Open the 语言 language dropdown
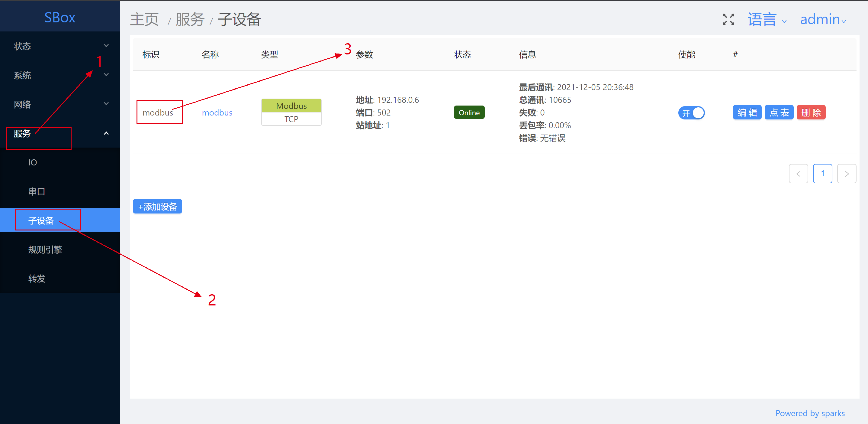868x424 pixels. tap(767, 19)
